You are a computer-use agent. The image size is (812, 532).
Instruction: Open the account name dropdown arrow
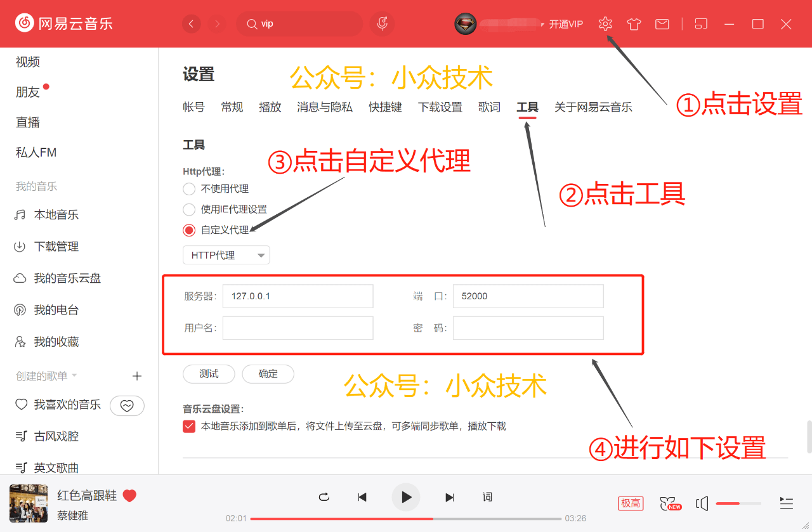542,24
